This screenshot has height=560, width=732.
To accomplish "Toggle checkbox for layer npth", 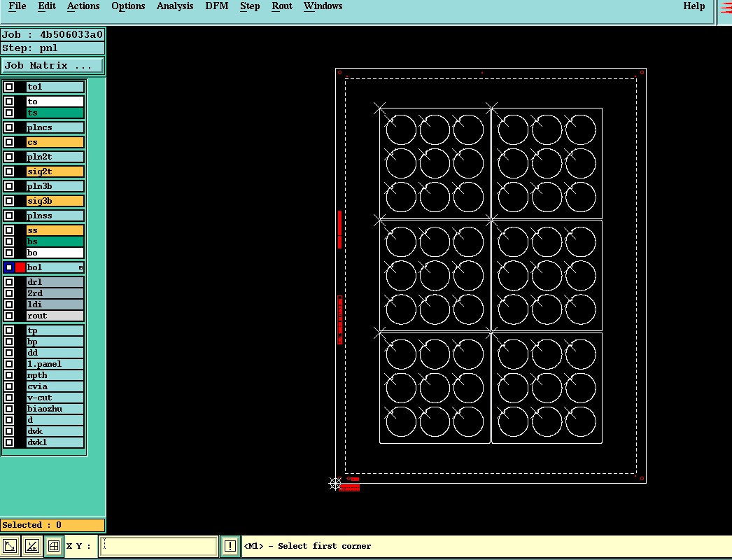I will [9, 375].
